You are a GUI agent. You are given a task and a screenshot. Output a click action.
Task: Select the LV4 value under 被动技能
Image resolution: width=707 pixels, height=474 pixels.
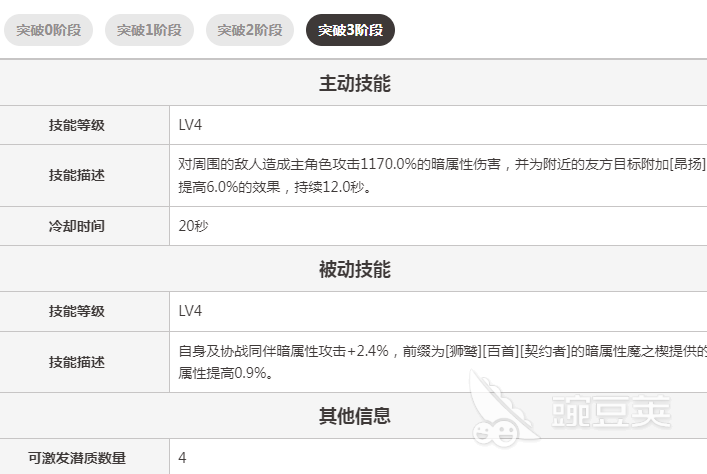click(x=190, y=311)
